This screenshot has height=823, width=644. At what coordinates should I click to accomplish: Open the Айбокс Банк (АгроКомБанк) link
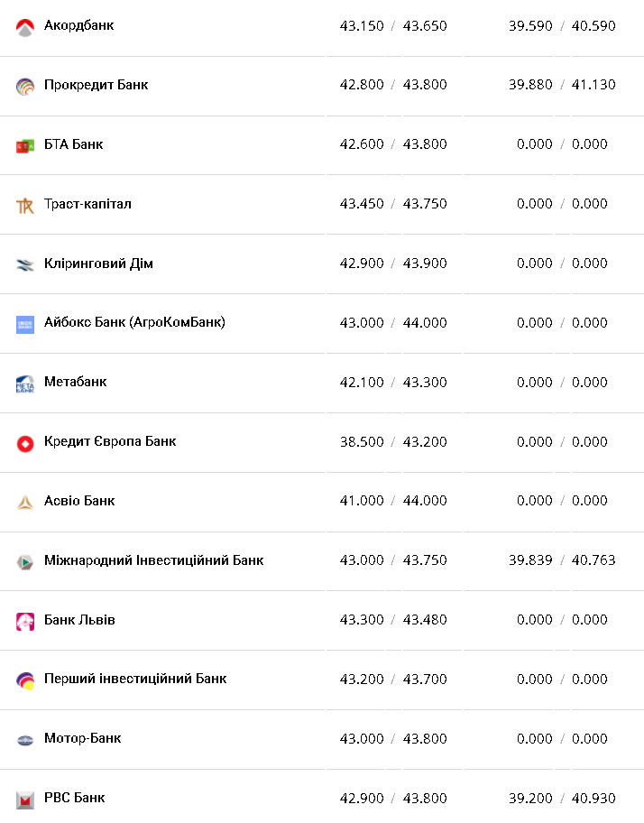(134, 322)
